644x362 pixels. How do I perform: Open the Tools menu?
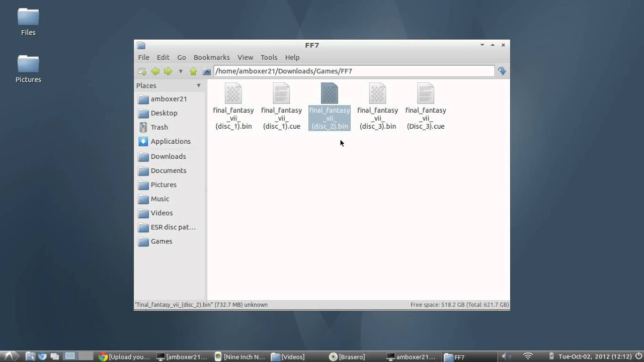click(269, 57)
